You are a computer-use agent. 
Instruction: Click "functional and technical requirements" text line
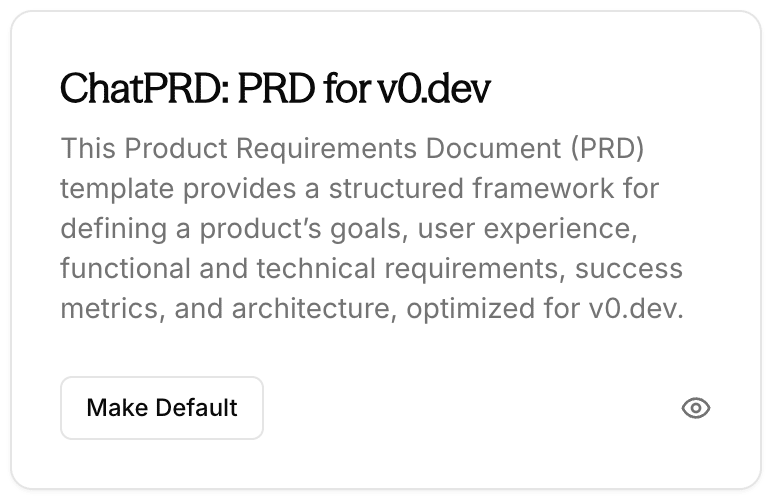(313, 269)
